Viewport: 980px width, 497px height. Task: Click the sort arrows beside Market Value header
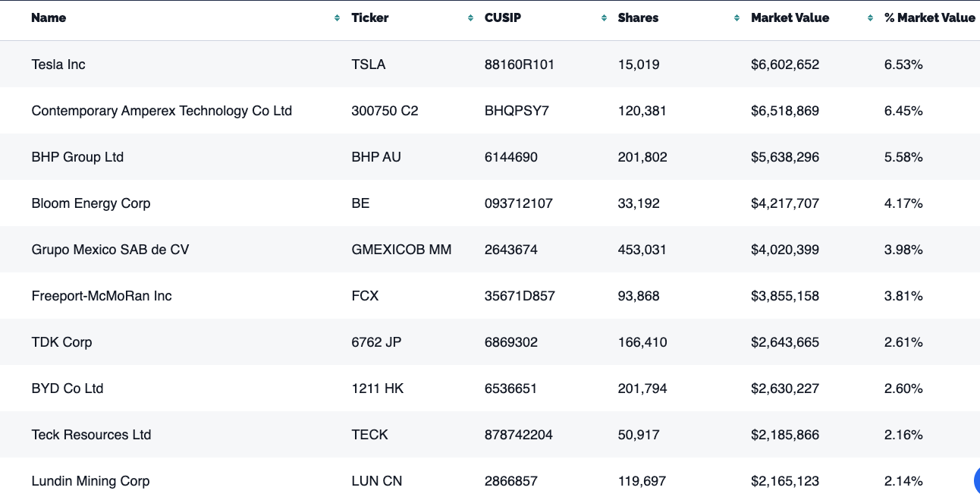(x=870, y=18)
